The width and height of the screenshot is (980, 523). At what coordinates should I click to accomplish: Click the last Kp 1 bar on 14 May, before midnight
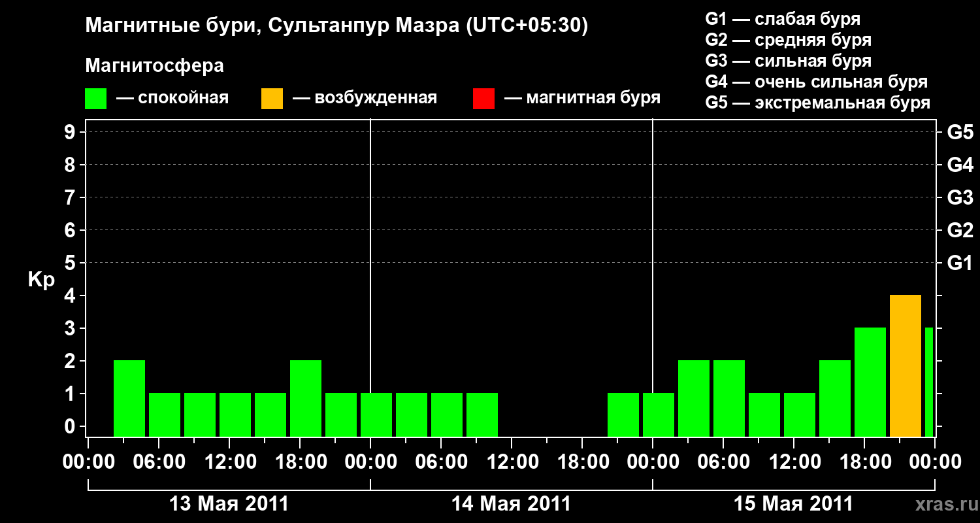(x=623, y=415)
